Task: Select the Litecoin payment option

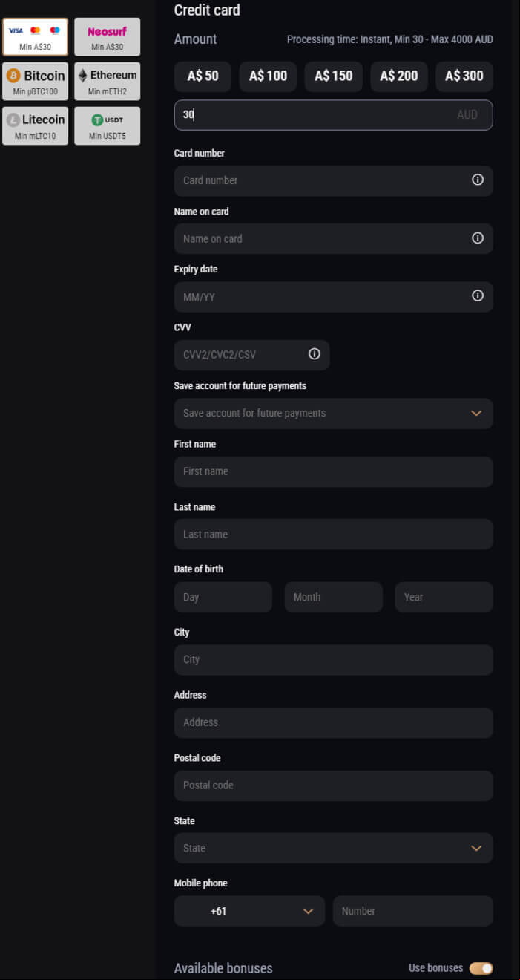Action: click(35, 126)
